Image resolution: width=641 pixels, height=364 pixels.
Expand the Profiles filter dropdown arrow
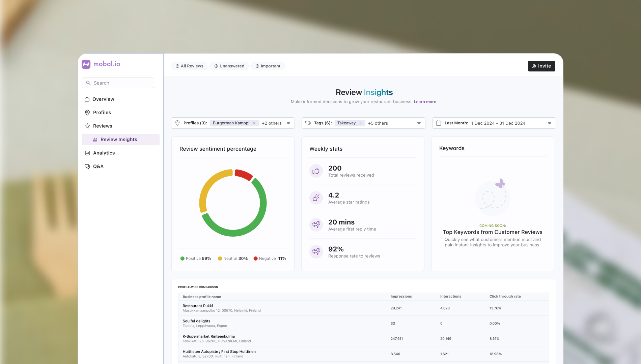[288, 123]
